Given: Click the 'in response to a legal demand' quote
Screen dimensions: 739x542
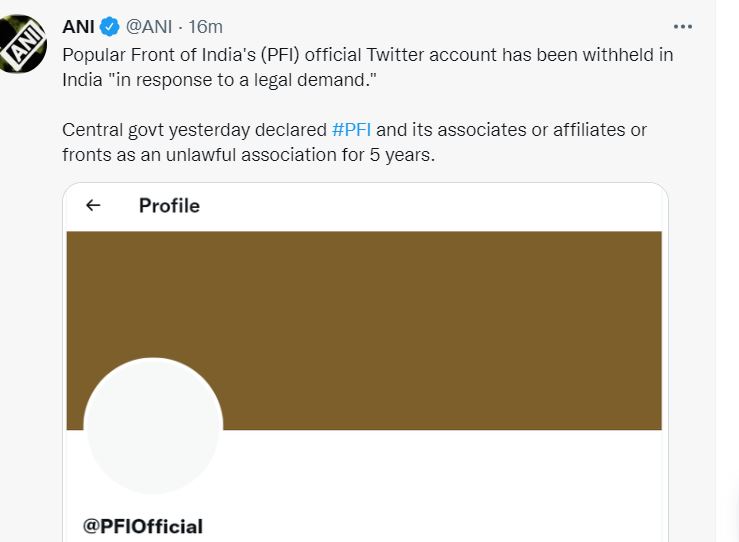Looking at the screenshot, I should (x=258, y=78).
